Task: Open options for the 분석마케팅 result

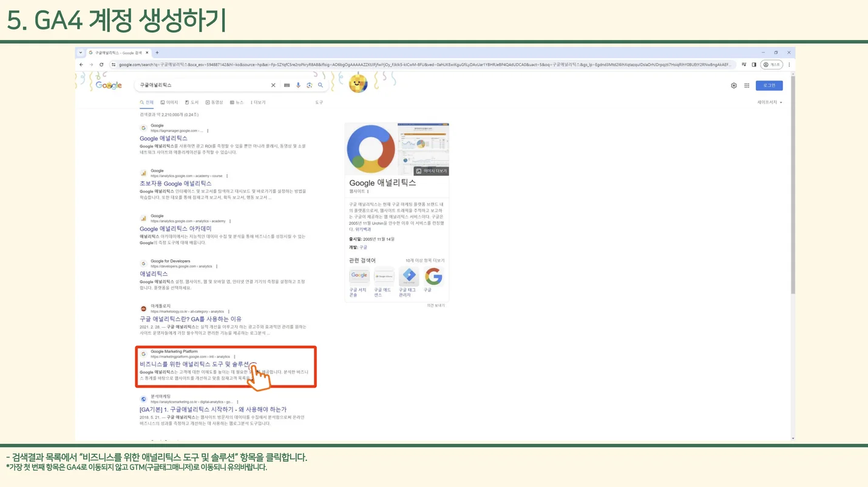Action: pos(237,402)
